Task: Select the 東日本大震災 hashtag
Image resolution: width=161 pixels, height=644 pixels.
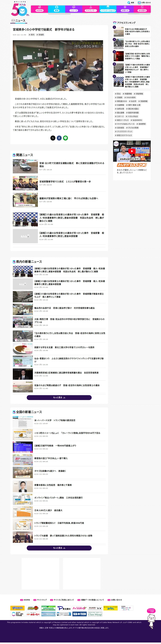Action: 133,109
